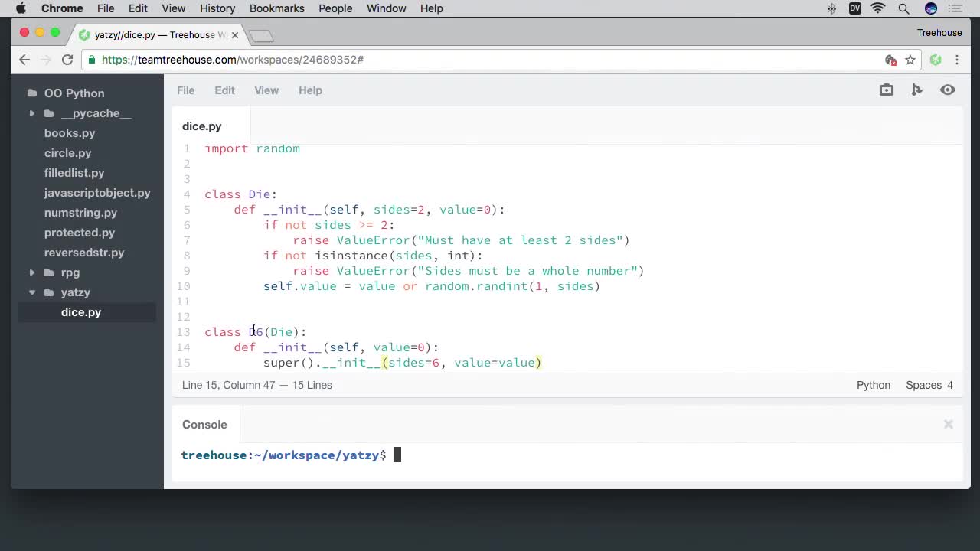Expand the rpg folder

click(31, 272)
